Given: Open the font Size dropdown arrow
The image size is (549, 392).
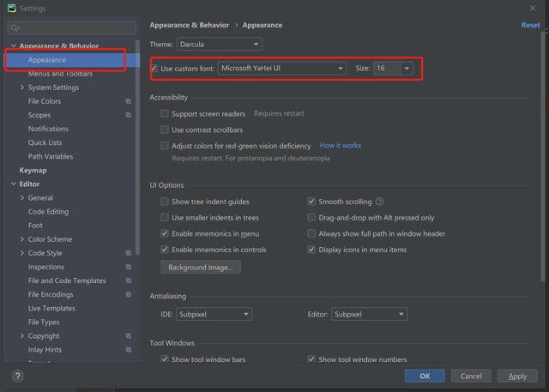Looking at the screenshot, I should [x=407, y=69].
